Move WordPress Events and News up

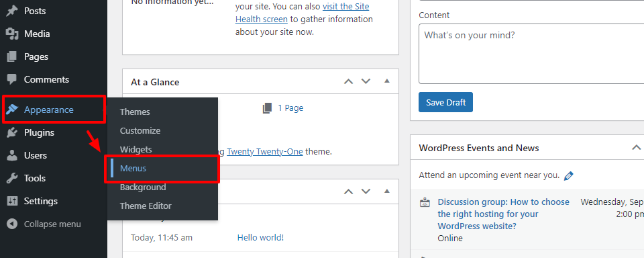(x=636, y=147)
